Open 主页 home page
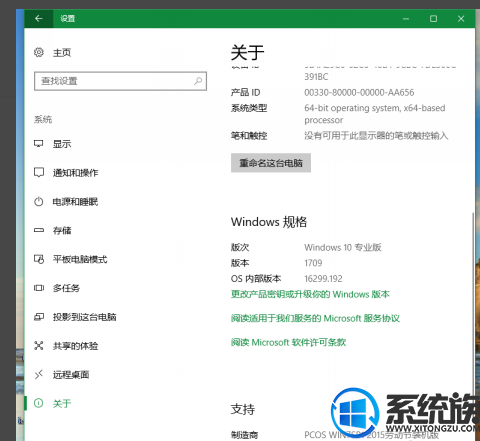480x441 pixels. click(x=62, y=53)
